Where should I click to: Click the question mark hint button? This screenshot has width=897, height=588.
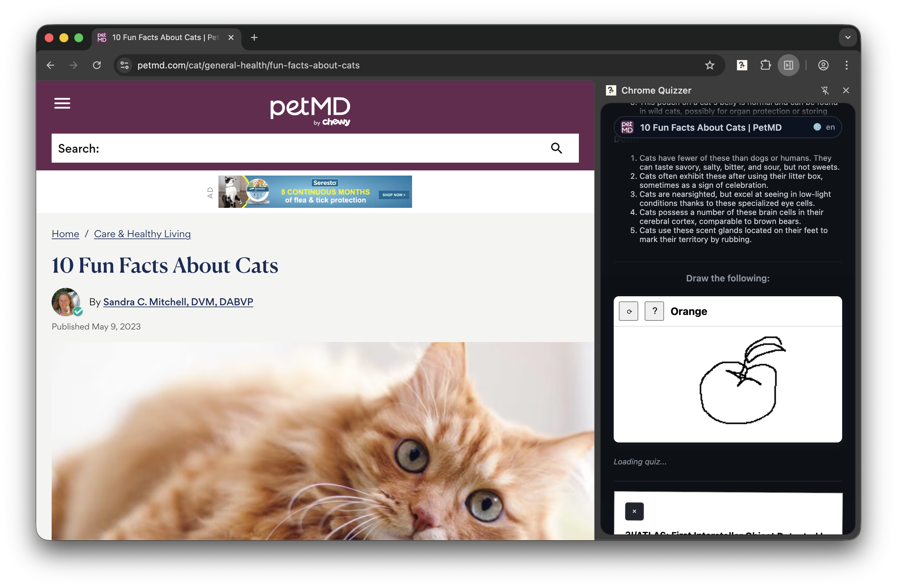654,311
